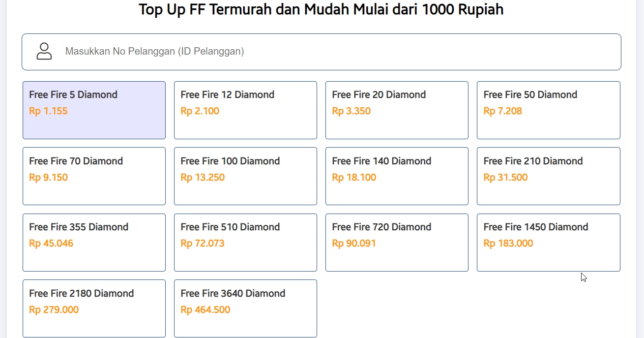Click the Rp 183.000 price text
Screen dimensions: 644x338
click(x=508, y=243)
